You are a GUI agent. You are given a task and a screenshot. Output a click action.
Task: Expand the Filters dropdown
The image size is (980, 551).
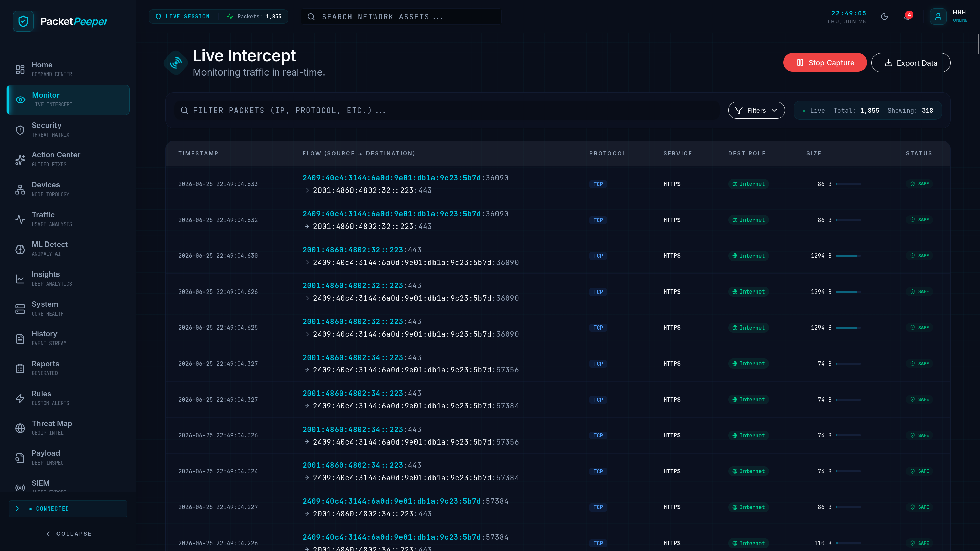click(x=756, y=110)
